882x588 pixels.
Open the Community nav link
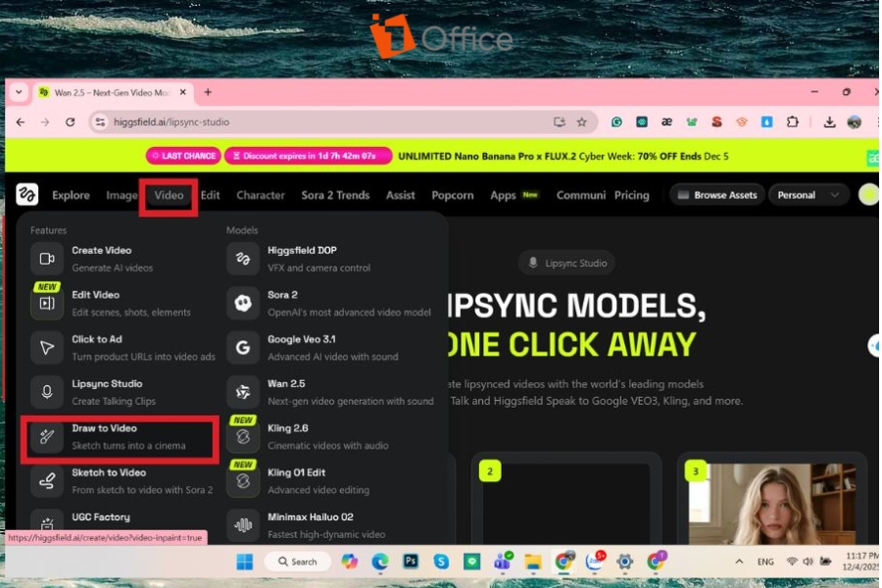pos(581,195)
